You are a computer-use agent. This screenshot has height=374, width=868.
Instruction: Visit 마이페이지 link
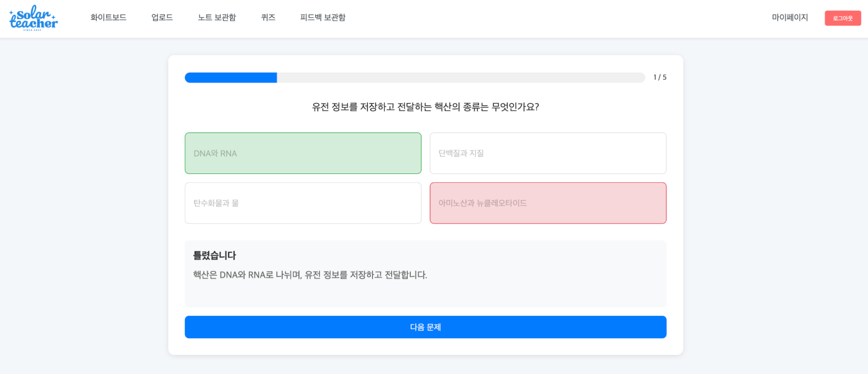click(789, 17)
